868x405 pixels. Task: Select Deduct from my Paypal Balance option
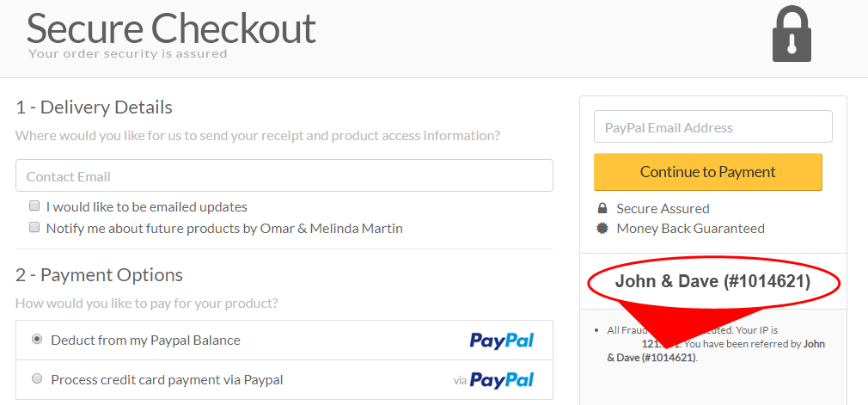coord(37,340)
